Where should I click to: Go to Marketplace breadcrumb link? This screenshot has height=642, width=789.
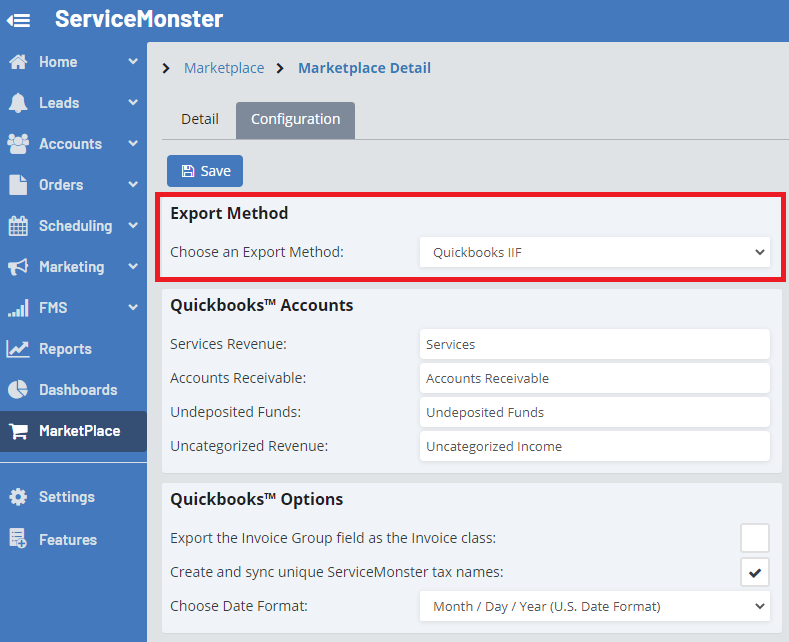tap(224, 68)
